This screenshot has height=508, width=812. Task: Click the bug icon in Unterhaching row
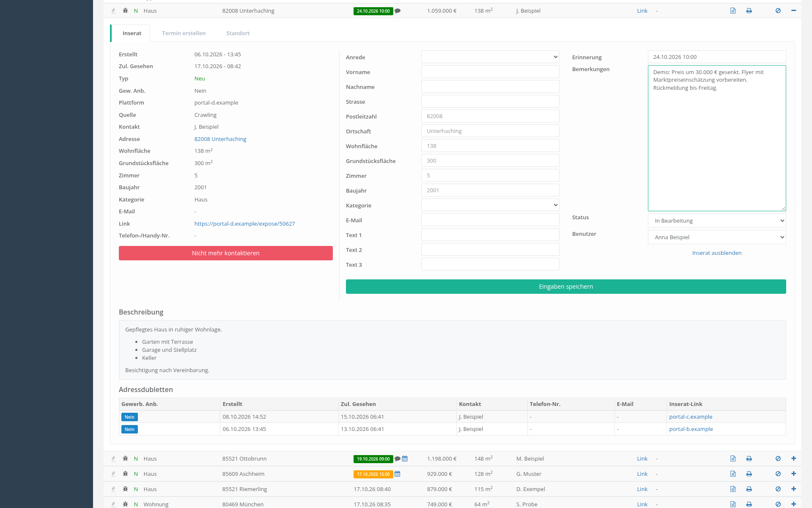coord(125,11)
